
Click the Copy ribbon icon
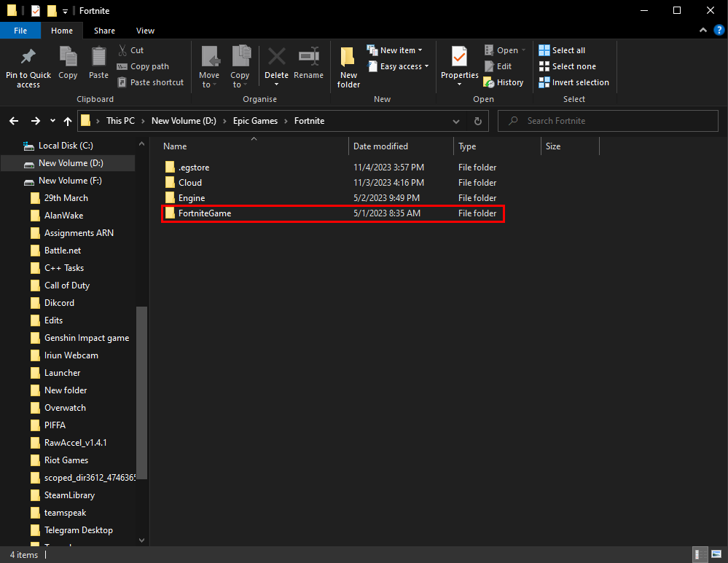(68, 57)
